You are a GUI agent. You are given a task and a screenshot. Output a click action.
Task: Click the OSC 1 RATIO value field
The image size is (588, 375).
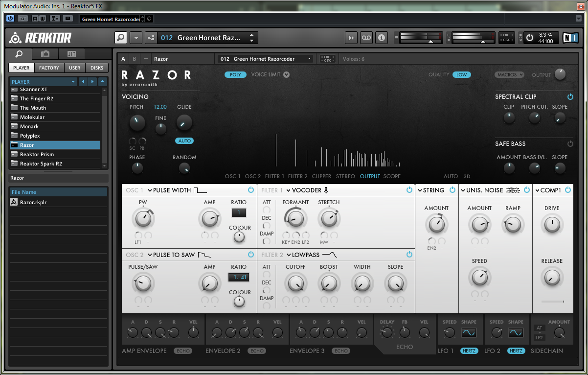click(239, 212)
